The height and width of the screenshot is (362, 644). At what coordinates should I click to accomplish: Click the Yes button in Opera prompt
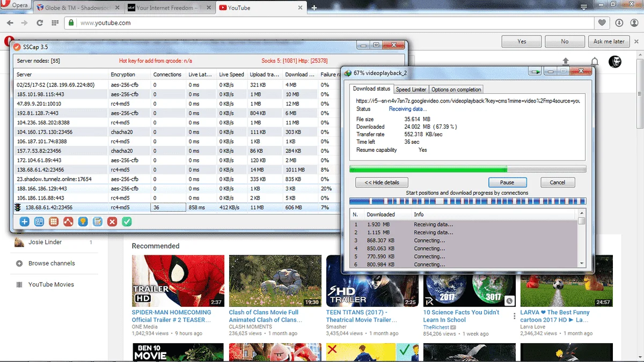[x=522, y=41]
